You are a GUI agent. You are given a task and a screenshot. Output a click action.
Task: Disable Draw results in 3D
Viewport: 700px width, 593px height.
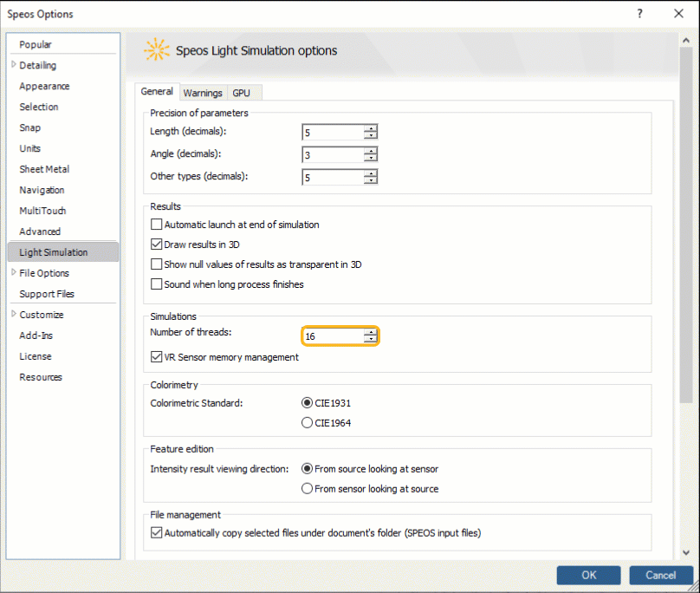[x=157, y=244]
